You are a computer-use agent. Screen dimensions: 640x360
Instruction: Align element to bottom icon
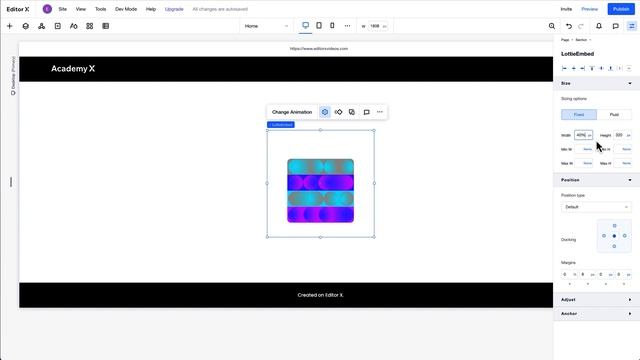pyautogui.click(x=611, y=68)
